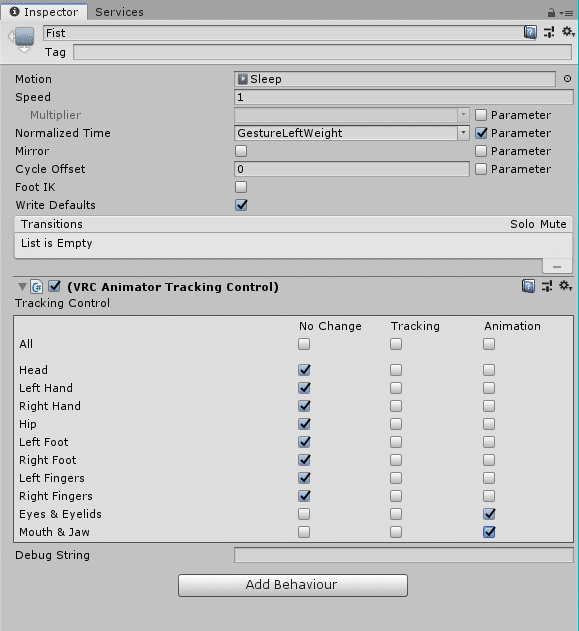The height and width of the screenshot is (631, 579).
Task: Click Sleep animation clip icon in Motion
Action: (243, 79)
